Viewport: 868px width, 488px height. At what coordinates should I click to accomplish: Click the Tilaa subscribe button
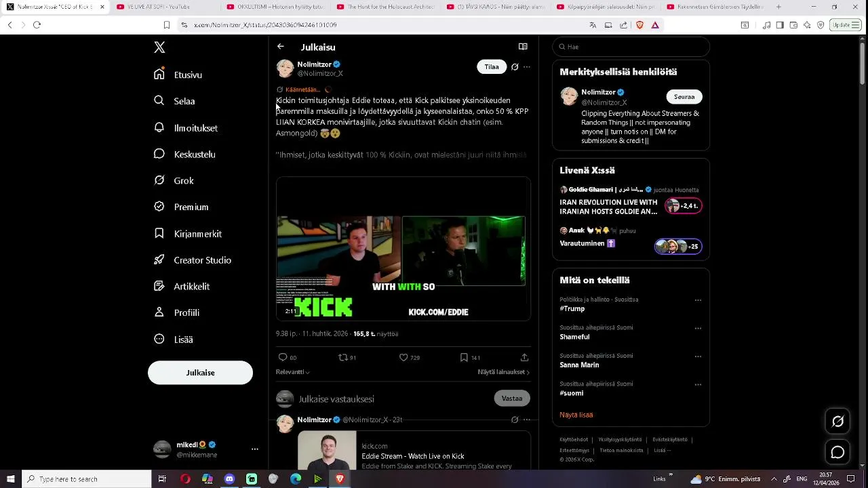[x=492, y=66]
